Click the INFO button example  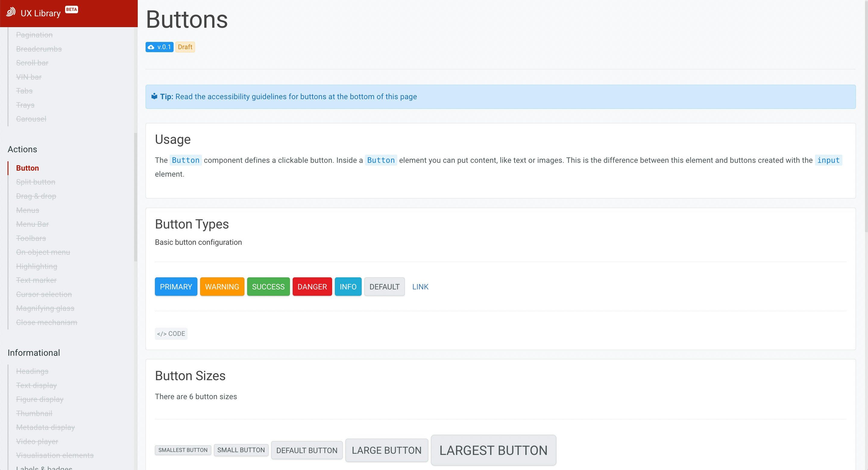(x=348, y=287)
